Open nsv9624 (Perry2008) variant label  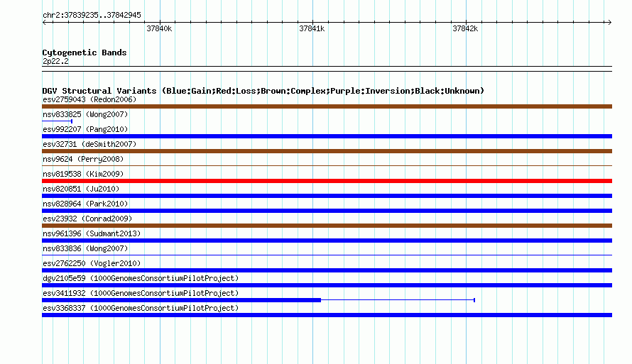[x=83, y=159]
